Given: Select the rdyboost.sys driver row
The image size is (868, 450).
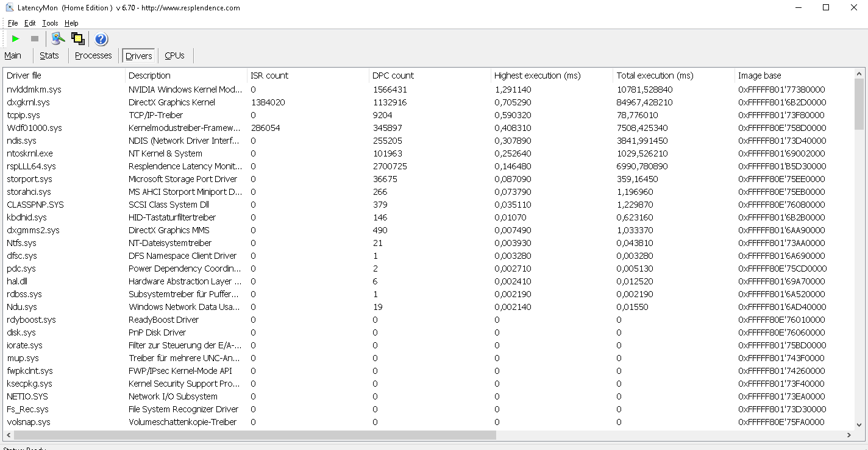Looking at the screenshot, I should click(429, 320).
